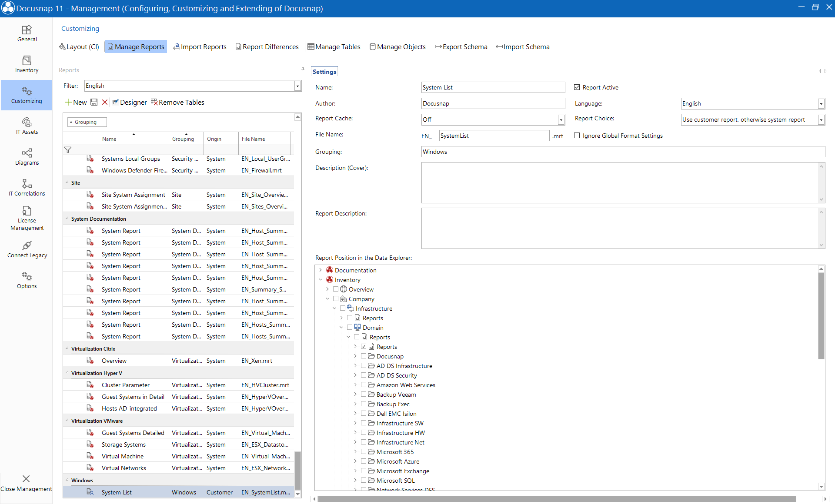
Task: Enable Ignore Global Format Settings
Action: coord(577,135)
